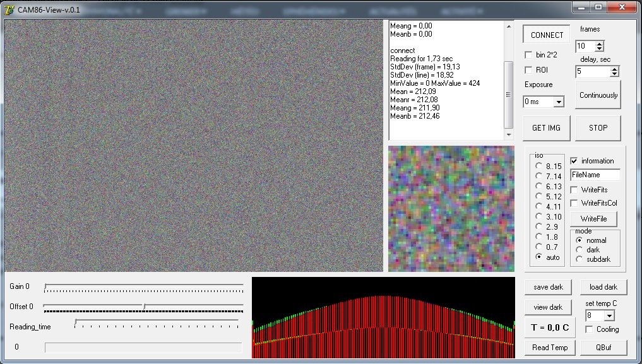Image resolution: width=642 pixels, height=364 pixels.
Task: Open view dark
Action: pos(548,307)
